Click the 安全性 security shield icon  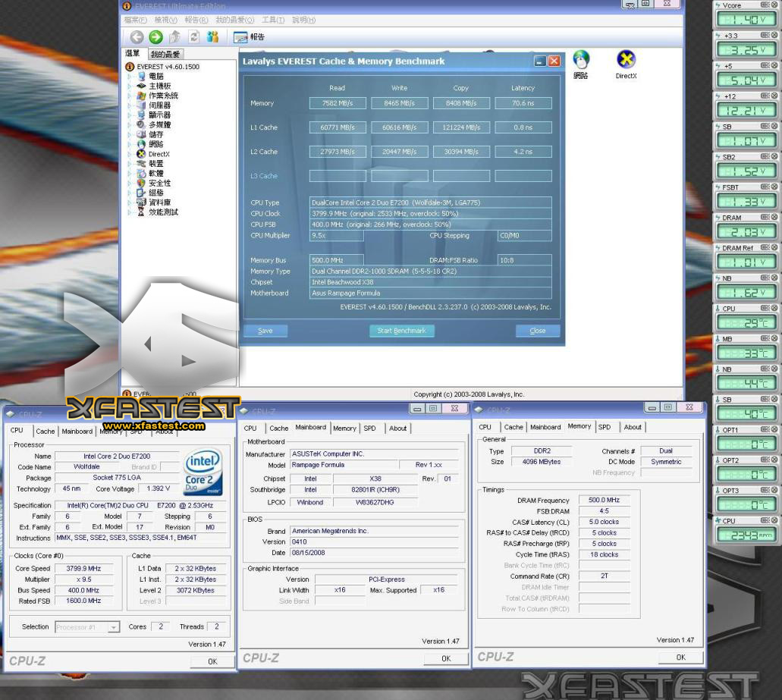coord(142,183)
